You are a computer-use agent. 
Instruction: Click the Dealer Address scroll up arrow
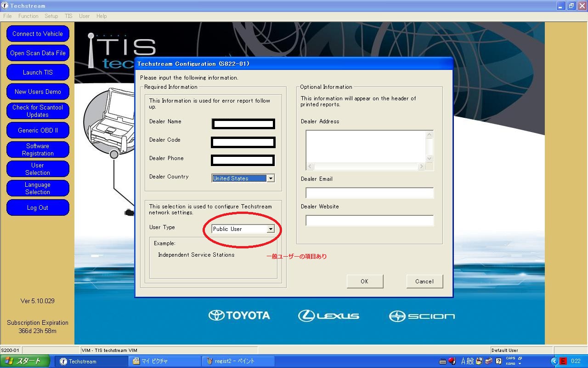click(430, 135)
